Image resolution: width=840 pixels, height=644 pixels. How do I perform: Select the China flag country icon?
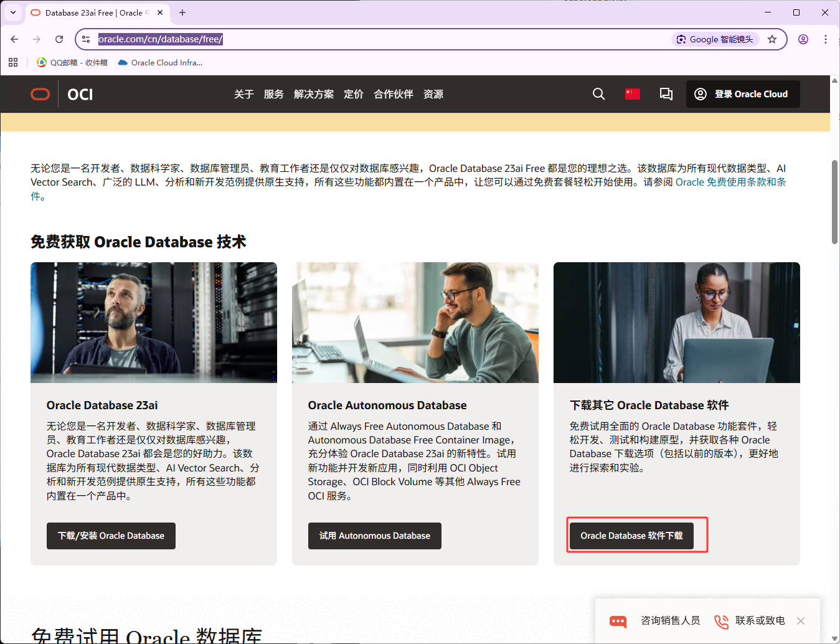[x=633, y=94]
